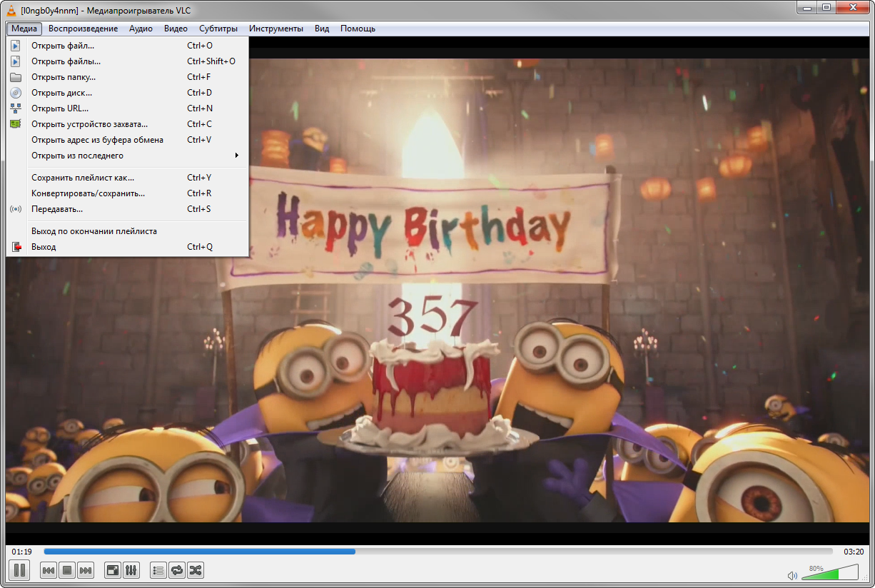Maximize the VLC window
Screen dimensions: 875x588
[x=827, y=7]
